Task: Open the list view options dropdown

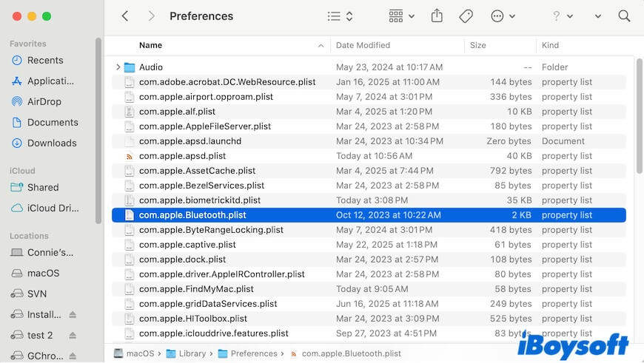Action: [x=341, y=16]
